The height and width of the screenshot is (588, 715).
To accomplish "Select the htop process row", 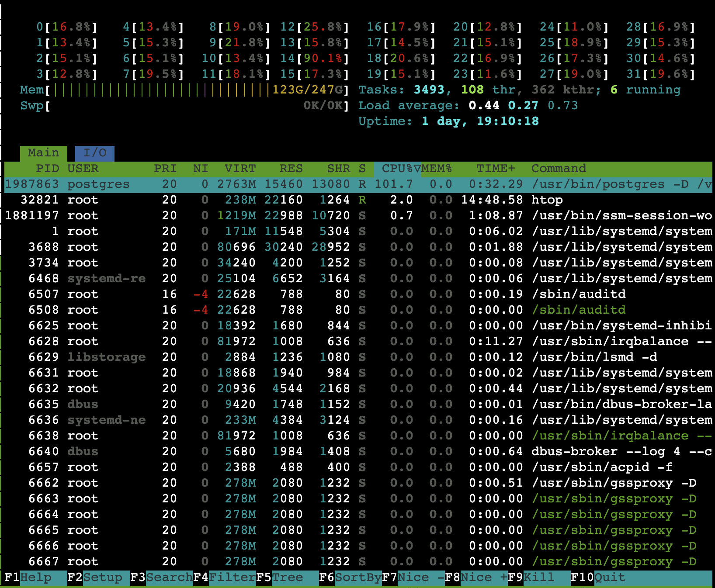I will click(x=358, y=200).
